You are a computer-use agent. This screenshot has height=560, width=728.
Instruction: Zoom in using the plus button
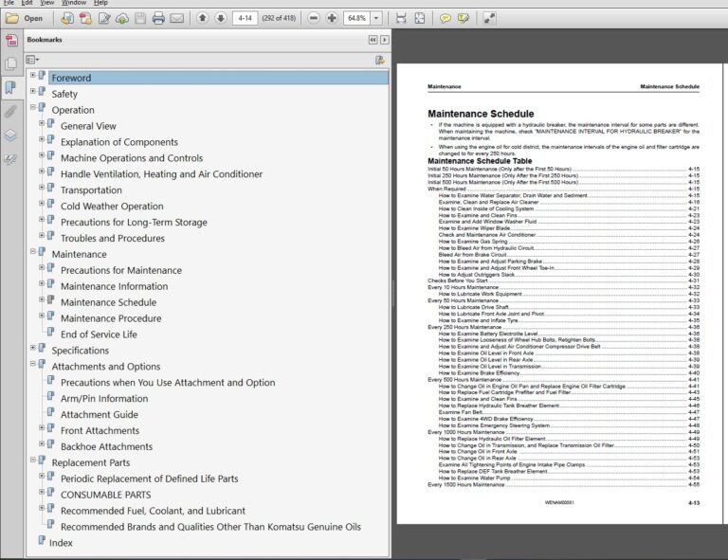coord(332,18)
